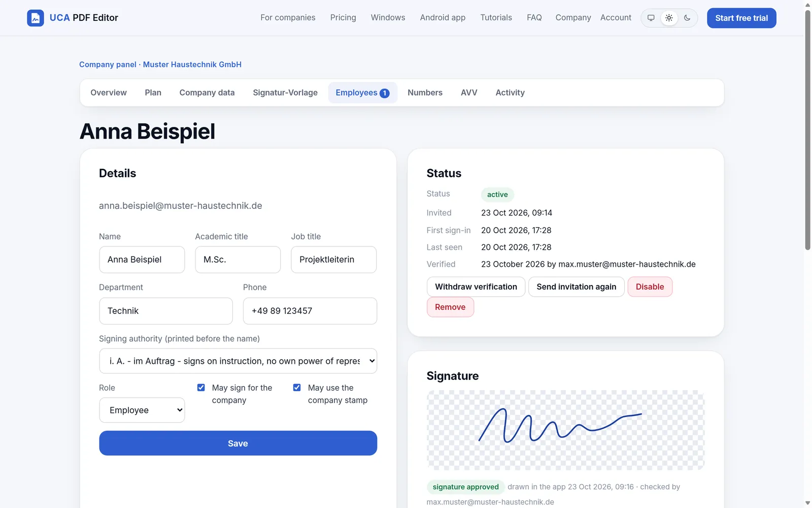Click the page vertical scrollbar thumb
The image size is (812, 508).
807,130
